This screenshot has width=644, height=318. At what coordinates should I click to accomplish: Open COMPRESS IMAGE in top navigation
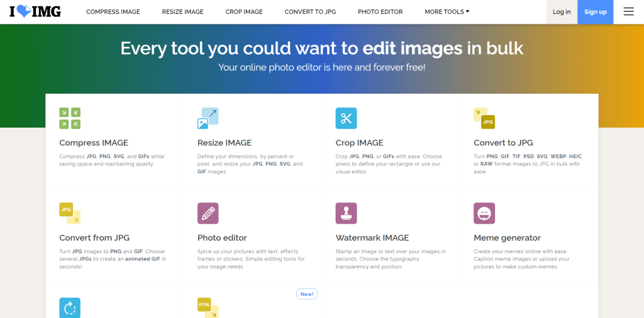click(x=113, y=12)
